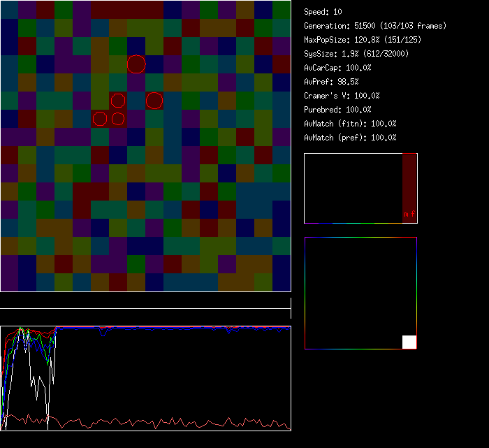Select the dark red bar in histogram panel
This screenshot has width=489, height=448.
click(x=409, y=182)
